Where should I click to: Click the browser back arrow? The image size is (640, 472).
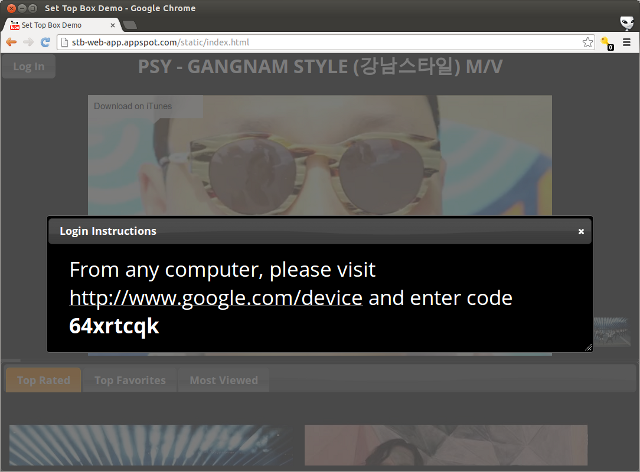[x=11, y=43]
